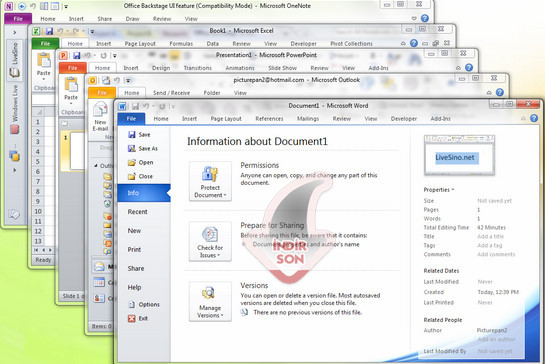
Task: Open Word's Mailings ribbon tab
Action: pyautogui.click(x=308, y=119)
